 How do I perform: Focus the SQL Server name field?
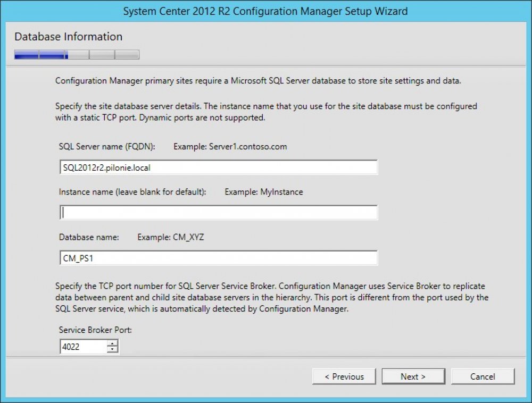[219, 167]
